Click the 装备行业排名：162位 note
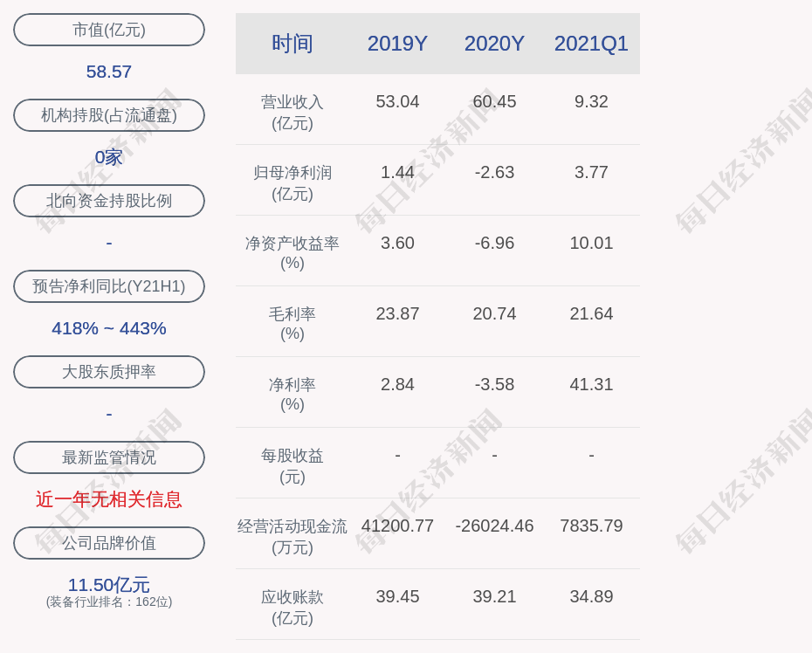The height and width of the screenshot is (653, 812). (x=109, y=601)
